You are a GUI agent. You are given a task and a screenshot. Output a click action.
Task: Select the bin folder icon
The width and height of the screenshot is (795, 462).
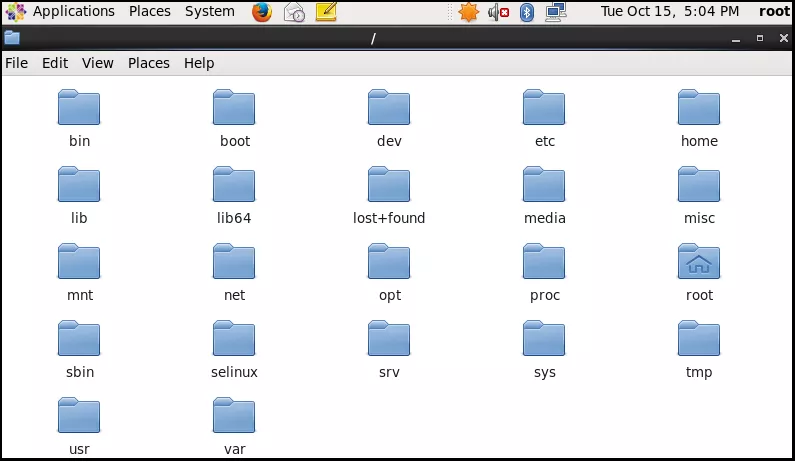click(x=79, y=107)
